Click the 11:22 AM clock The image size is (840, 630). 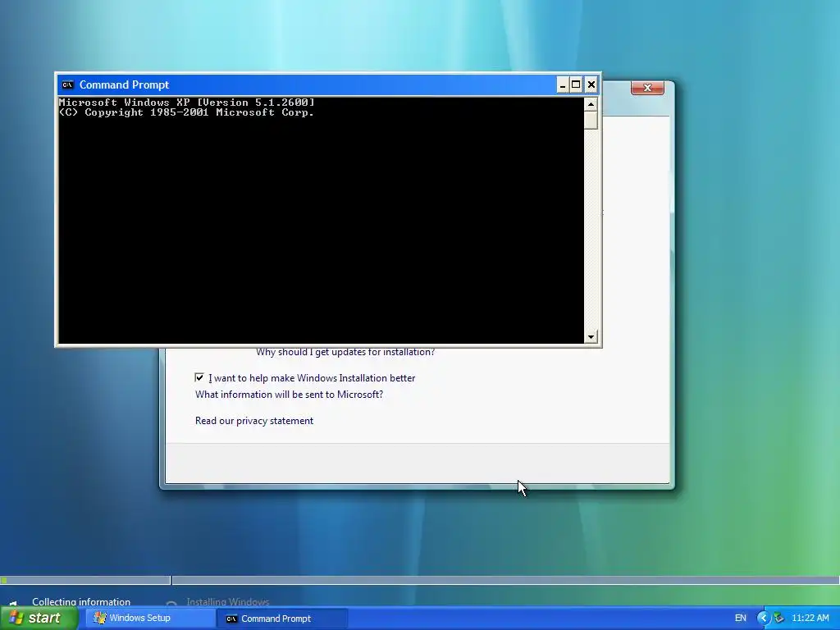coord(810,619)
